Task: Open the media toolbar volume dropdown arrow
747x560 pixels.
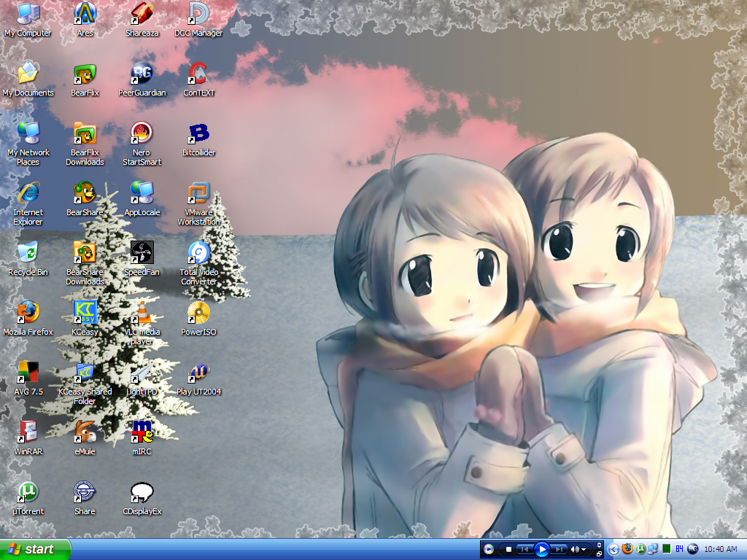Action: click(584, 550)
